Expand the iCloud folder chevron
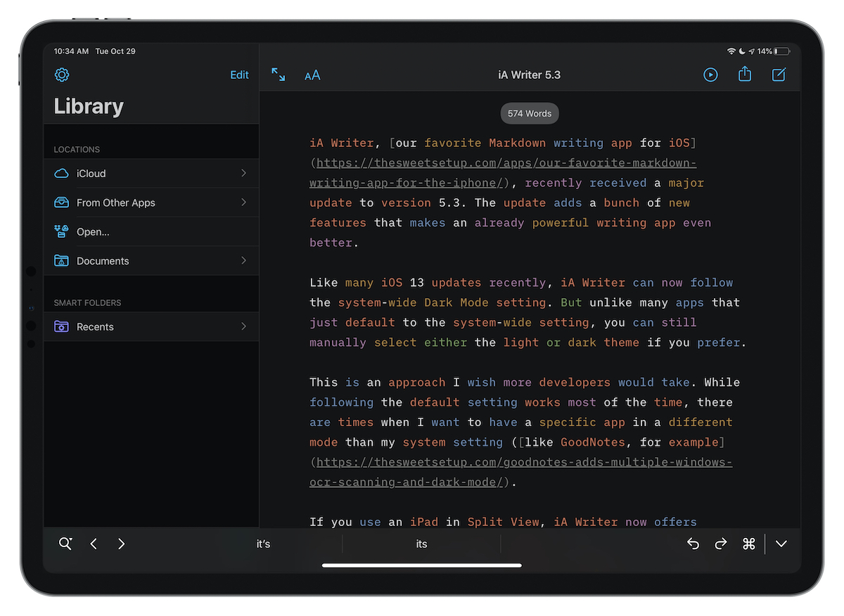This screenshot has width=844, height=616. [243, 173]
